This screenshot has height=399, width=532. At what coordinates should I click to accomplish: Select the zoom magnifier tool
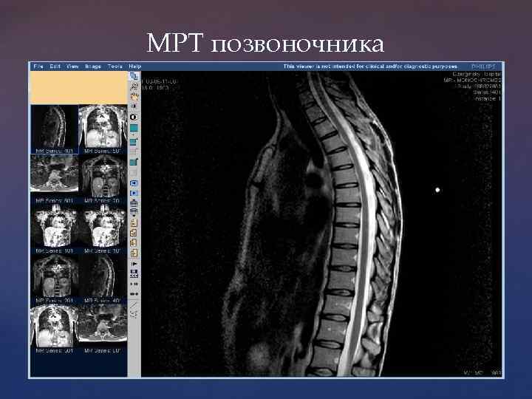(134, 86)
